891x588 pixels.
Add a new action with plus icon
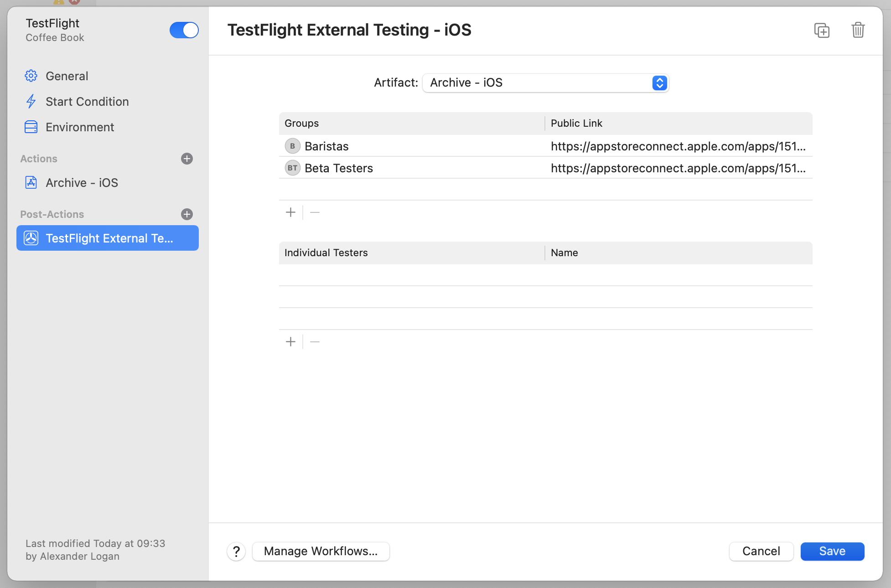(x=187, y=159)
